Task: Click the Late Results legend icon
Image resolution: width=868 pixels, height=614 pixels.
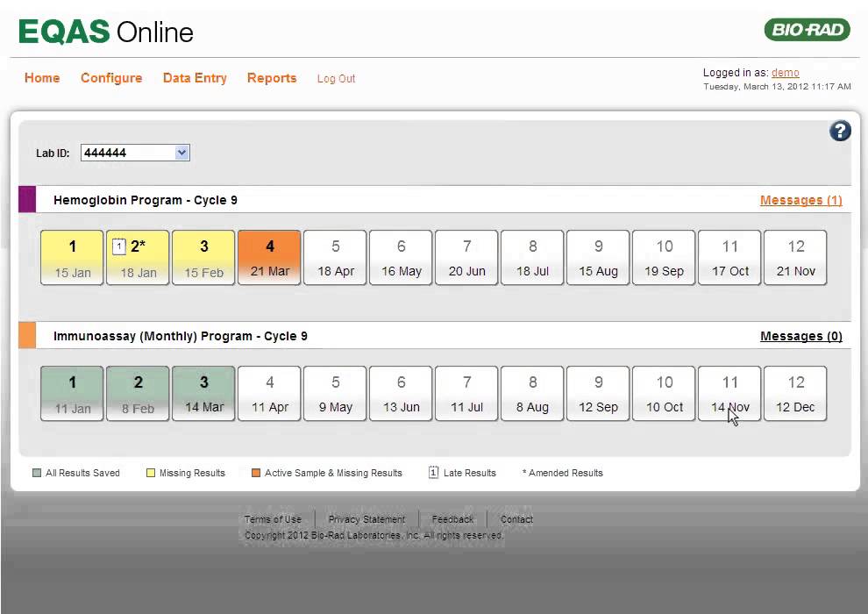Action: [x=433, y=472]
